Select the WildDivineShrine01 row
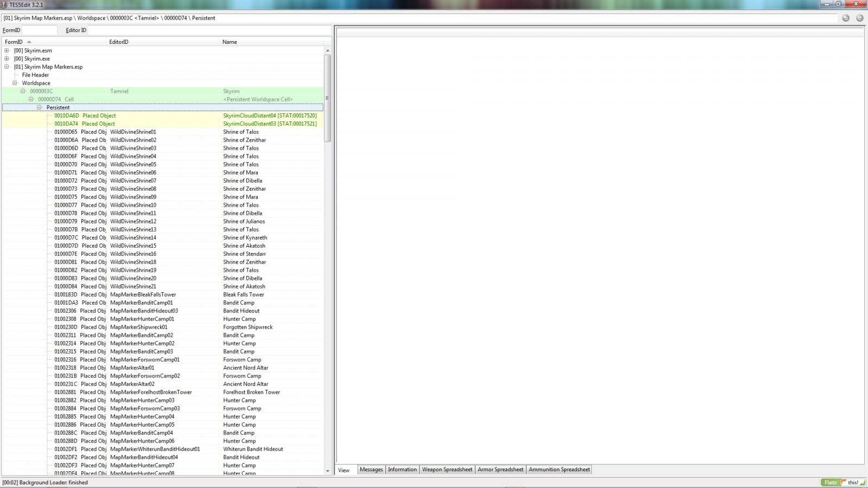The height and width of the screenshot is (488, 868). [x=163, y=132]
